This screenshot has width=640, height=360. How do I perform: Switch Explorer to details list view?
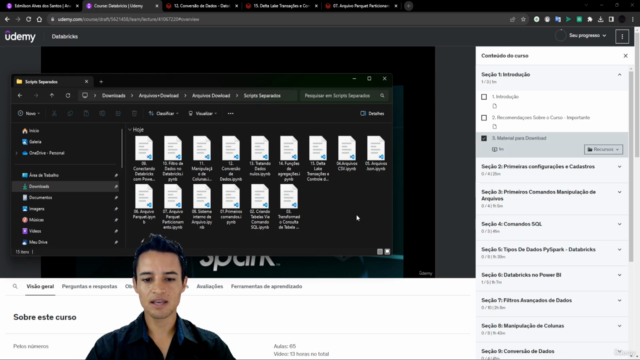click(x=380, y=252)
